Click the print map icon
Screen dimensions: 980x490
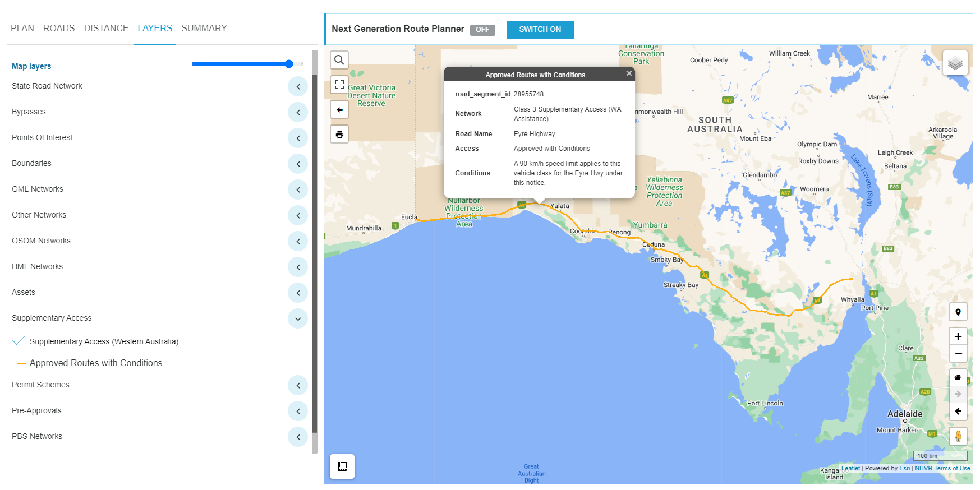339,135
